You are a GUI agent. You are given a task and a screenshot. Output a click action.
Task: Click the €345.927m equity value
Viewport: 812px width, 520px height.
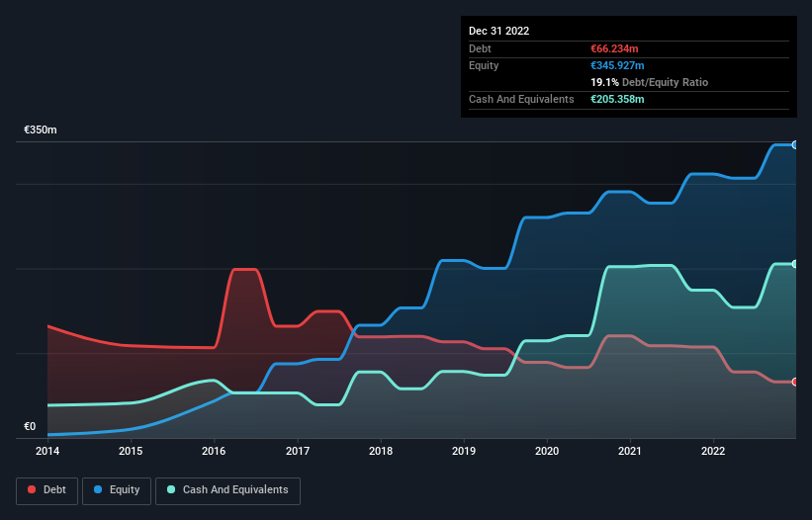click(617, 65)
